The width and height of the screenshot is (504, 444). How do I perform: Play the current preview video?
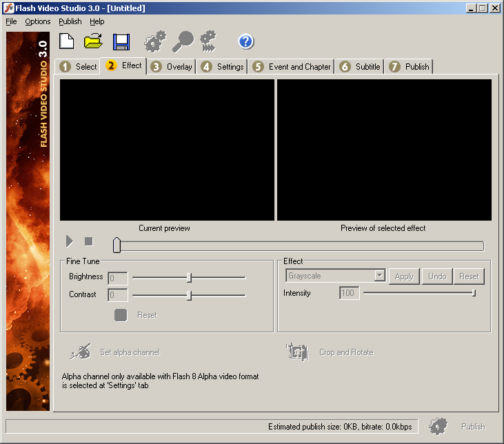click(70, 241)
